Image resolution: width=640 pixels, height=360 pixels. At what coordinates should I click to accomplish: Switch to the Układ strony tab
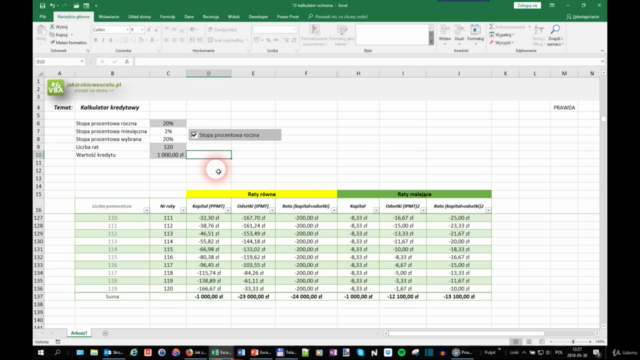140,17
